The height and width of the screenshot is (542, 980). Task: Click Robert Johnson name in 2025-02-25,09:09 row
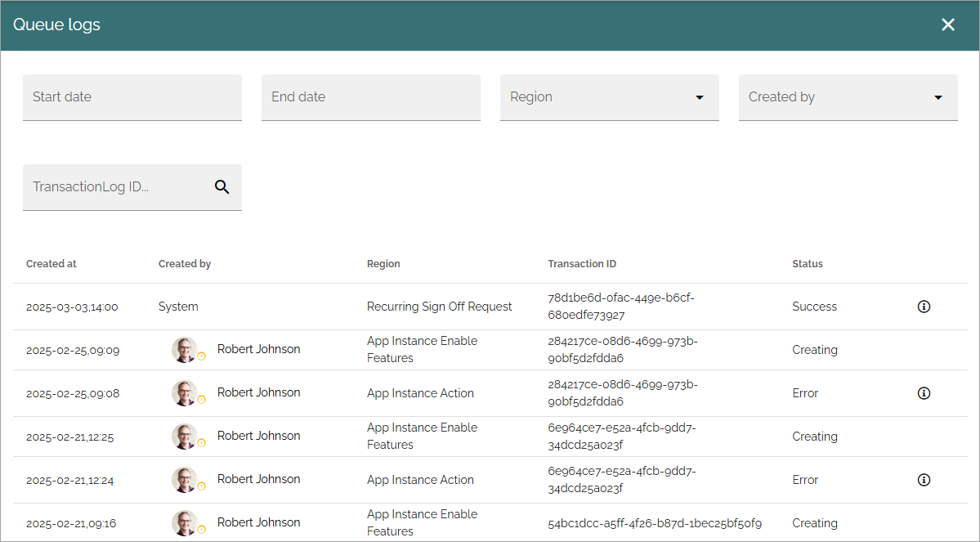coord(259,349)
